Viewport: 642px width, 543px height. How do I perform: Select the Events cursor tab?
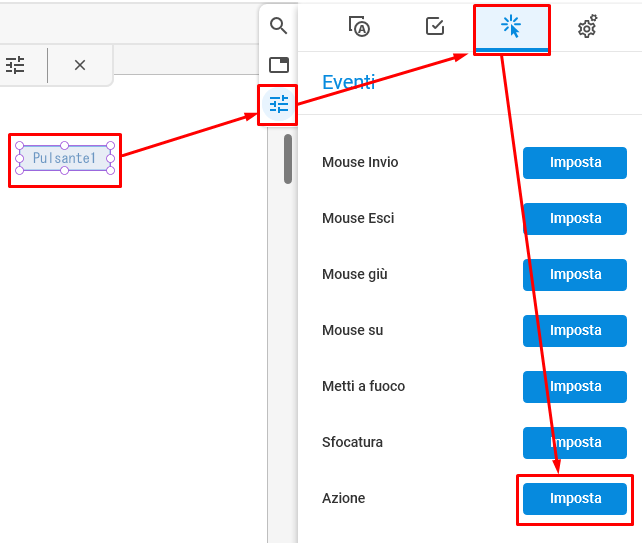511,27
